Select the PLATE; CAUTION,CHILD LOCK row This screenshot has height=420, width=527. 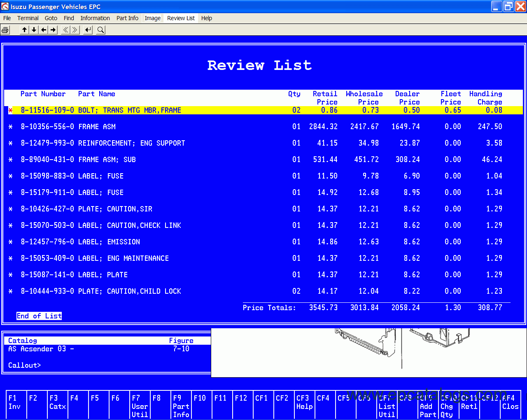(263, 291)
